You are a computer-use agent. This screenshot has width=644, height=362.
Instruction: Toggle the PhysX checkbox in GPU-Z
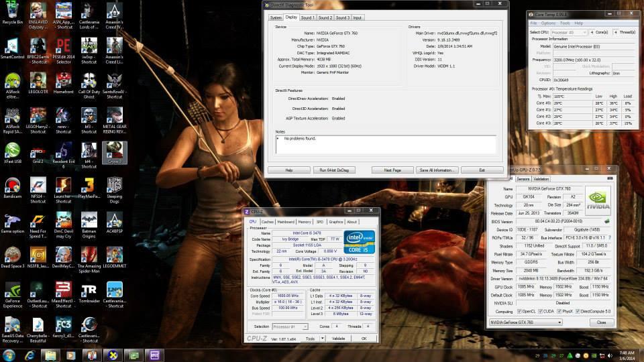click(x=559, y=312)
